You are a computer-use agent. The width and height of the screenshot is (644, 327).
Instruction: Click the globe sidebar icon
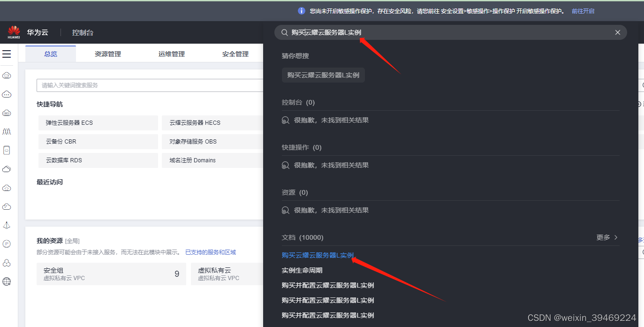click(7, 281)
